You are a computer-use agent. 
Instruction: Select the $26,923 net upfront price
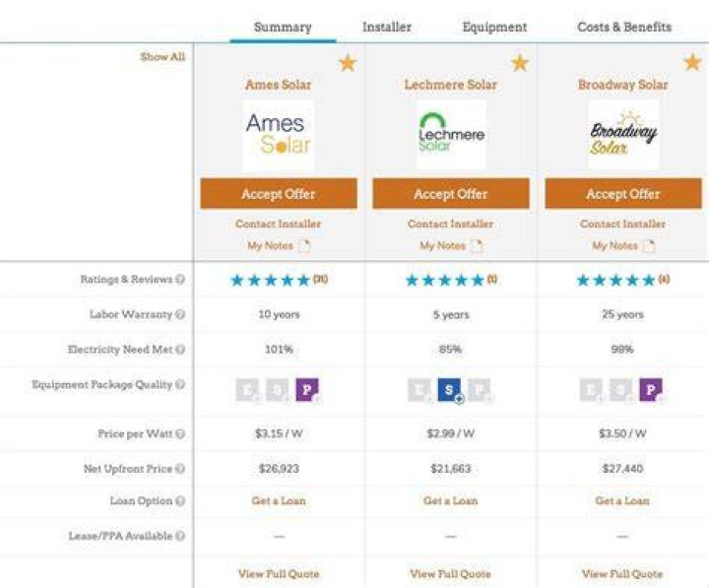click(279, 469)
